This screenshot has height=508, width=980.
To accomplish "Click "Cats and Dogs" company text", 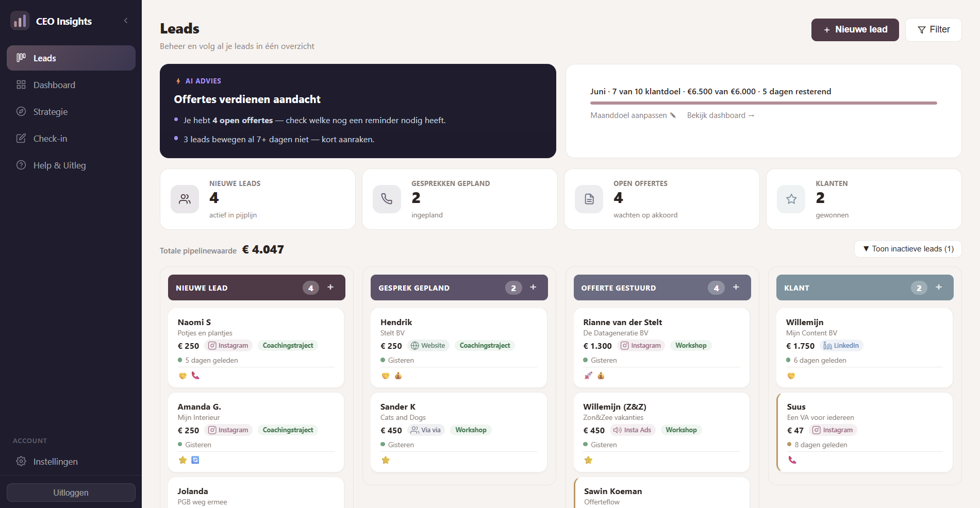I will tap(403, 417).
